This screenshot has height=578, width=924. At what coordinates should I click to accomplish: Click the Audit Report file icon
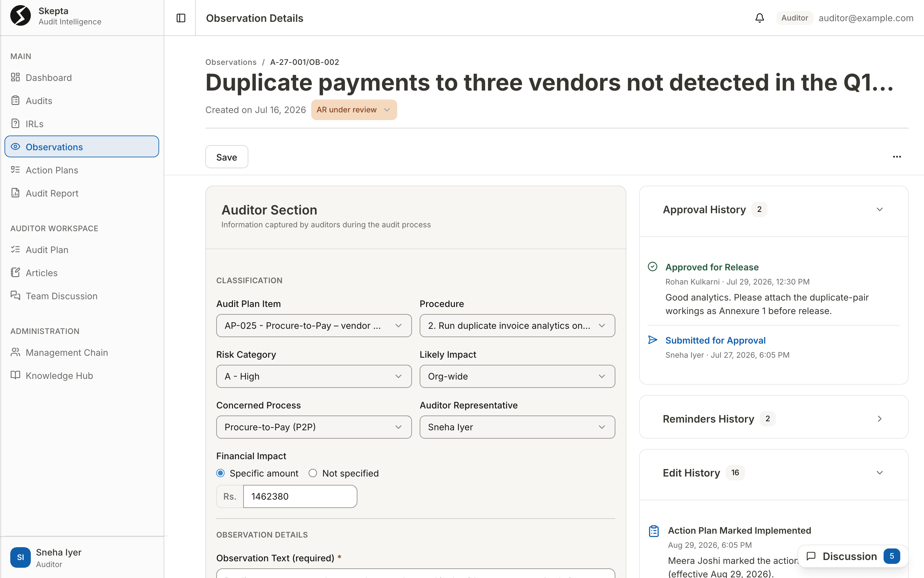[15, 193]
